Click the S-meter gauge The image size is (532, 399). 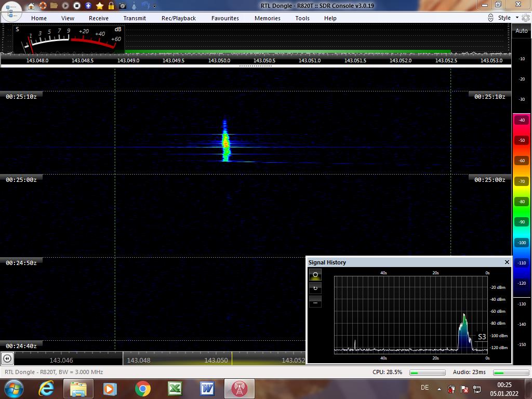point(68,38)
